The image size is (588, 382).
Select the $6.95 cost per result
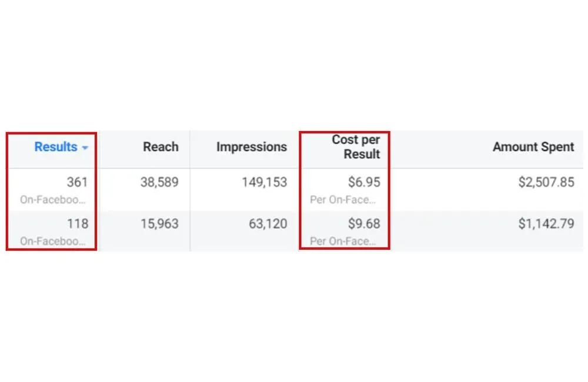364,182
